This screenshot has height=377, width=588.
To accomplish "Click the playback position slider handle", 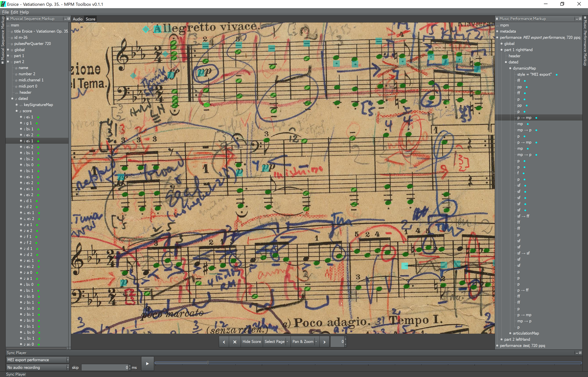I will [x=208, y=362].
